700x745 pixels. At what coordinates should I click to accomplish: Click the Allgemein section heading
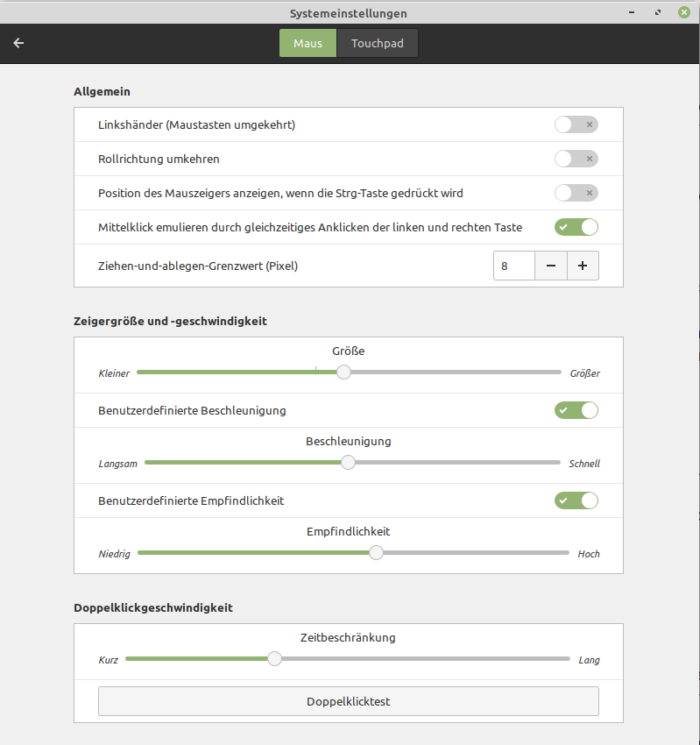[x=102, y=92]
